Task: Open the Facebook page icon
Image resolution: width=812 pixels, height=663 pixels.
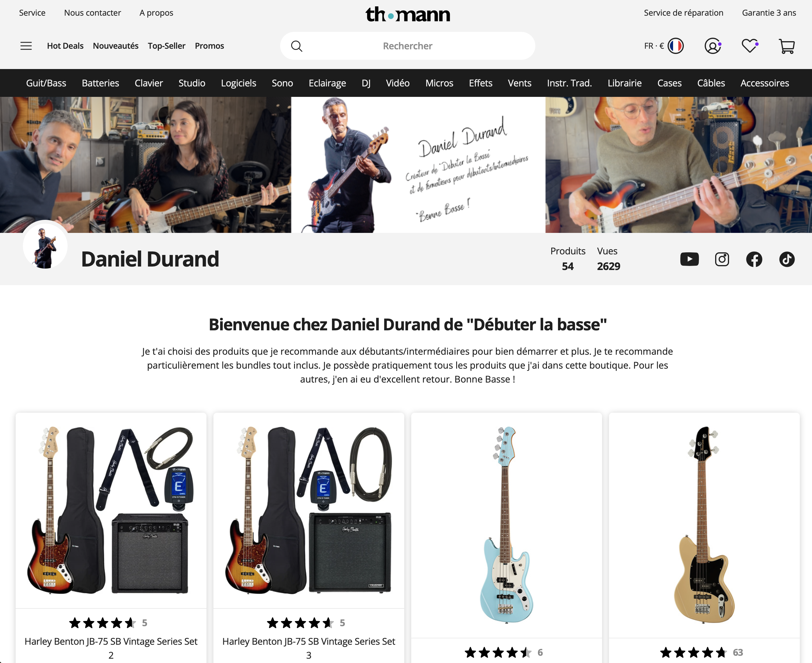Action: 754,259
